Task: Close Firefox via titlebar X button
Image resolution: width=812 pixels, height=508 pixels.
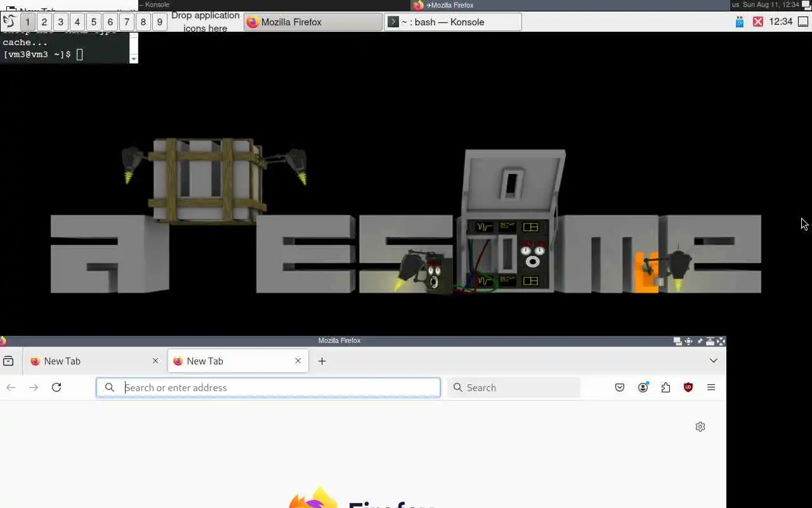Action: click(x=721, y=341)
